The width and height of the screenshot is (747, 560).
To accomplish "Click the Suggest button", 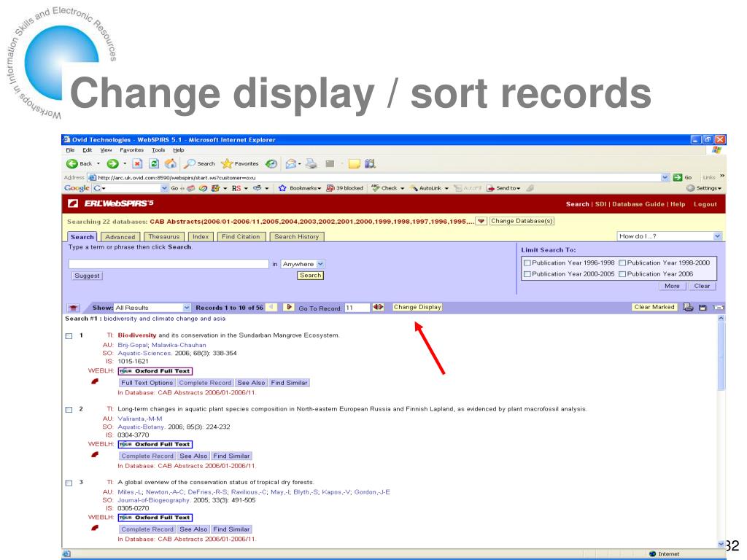I will tap(88, 276).
